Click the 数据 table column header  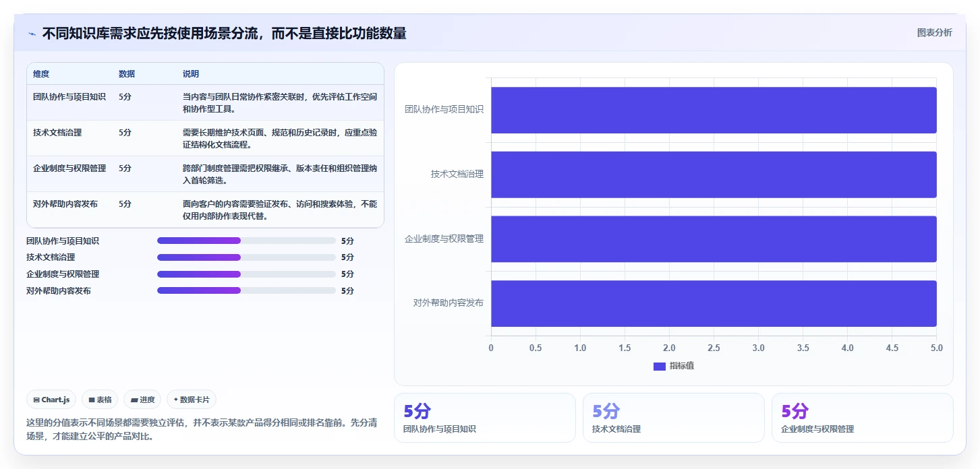(127, 74)
